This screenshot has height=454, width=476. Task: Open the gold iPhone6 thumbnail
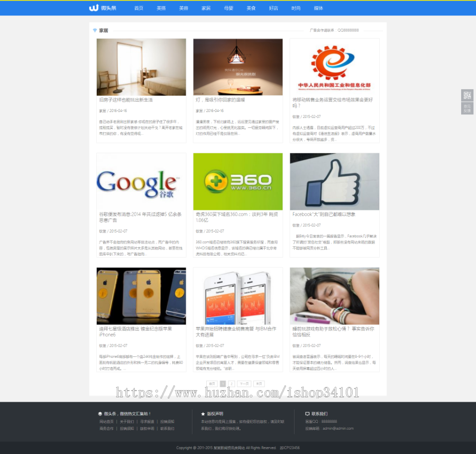point(141,296)
